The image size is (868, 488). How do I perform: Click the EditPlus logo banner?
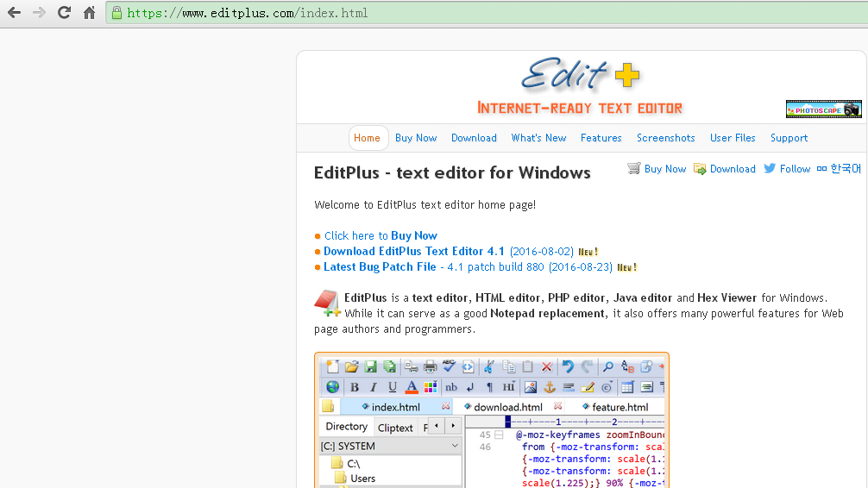580,85
